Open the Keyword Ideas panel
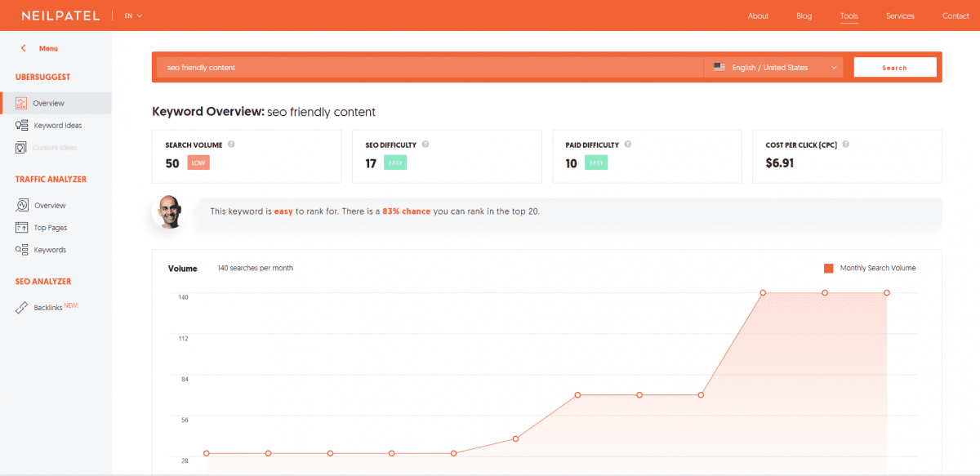The height and width of the screenshot is (476, 980). (x=56, y=125)
